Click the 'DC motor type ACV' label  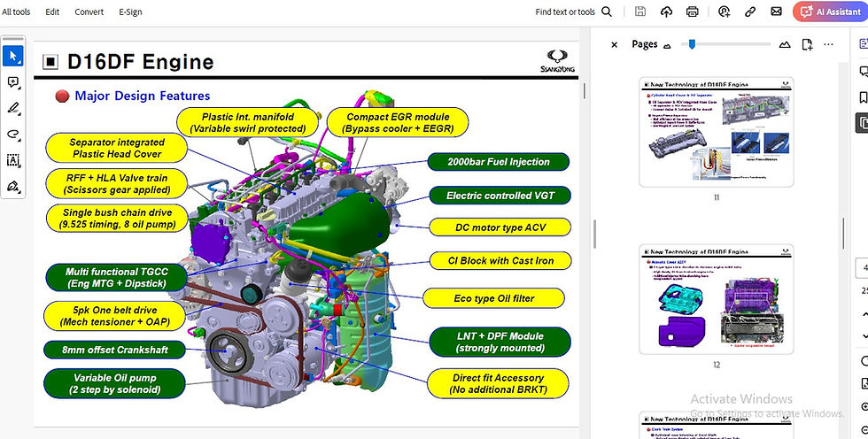coord(500,227)
